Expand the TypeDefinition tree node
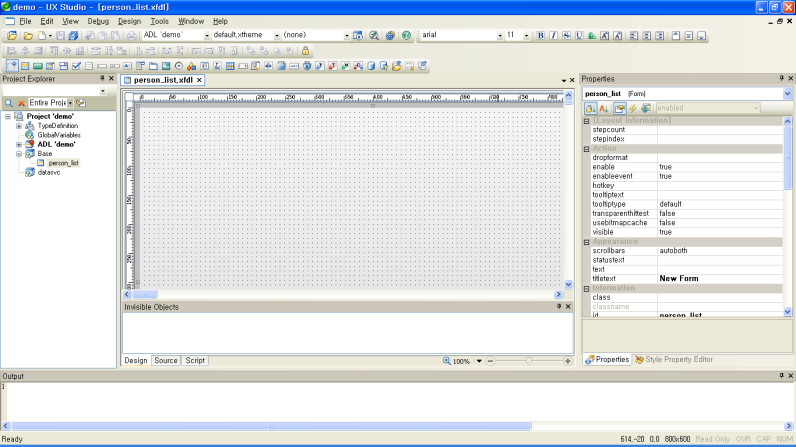This screenshot has height=447, width=796. (19, 126)
